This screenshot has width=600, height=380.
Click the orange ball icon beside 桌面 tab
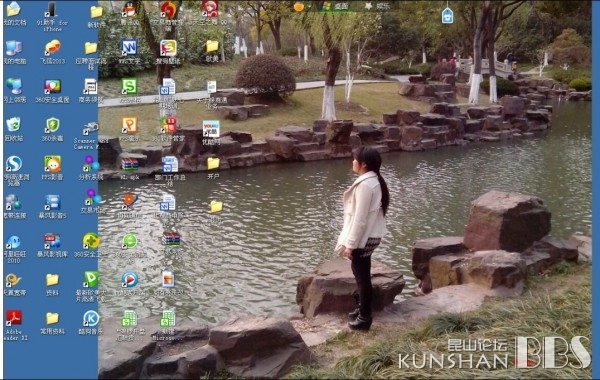click(x=299, y=7)
